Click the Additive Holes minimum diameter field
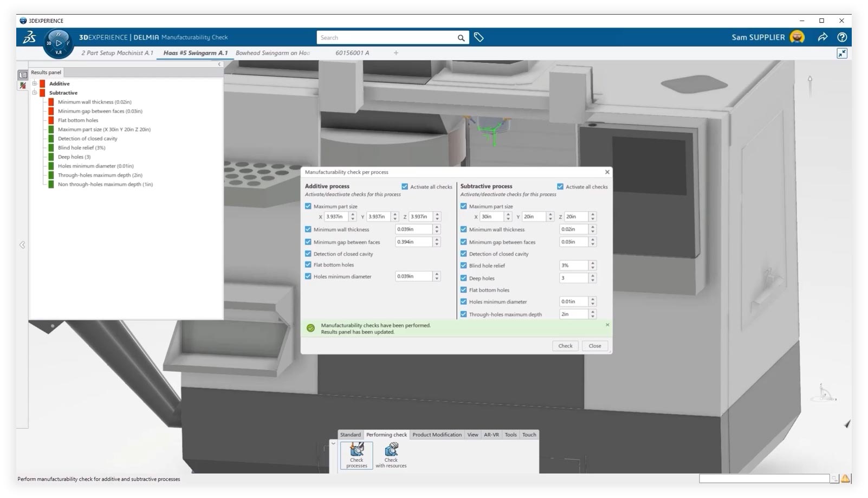868x498 pixels. pyautogui.click(x=413, y=276)
